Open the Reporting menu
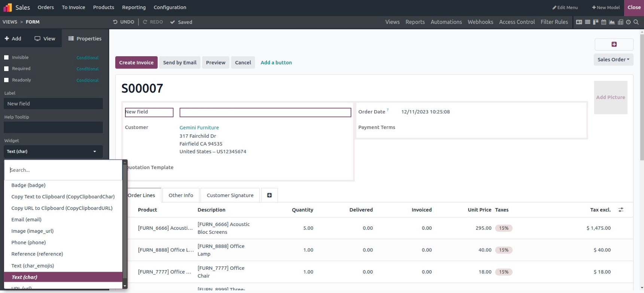This screenshot has height=293, width=644. click(x=134, y=7)
